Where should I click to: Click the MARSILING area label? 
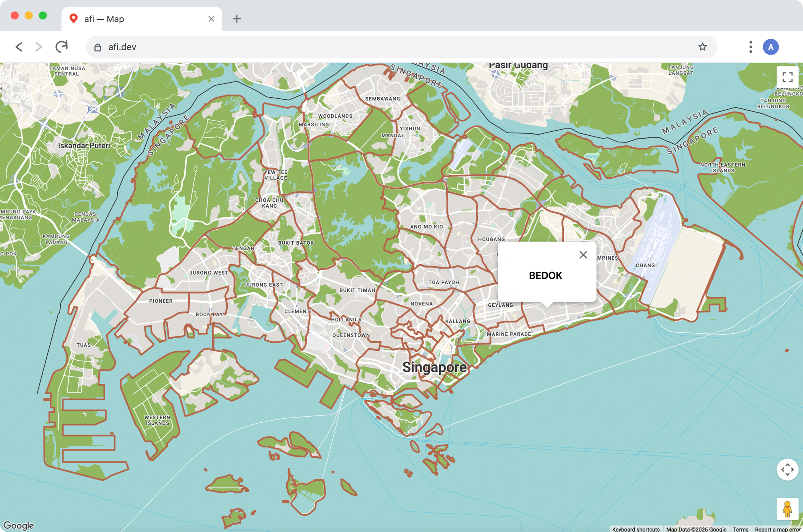(x=314, y=124)
